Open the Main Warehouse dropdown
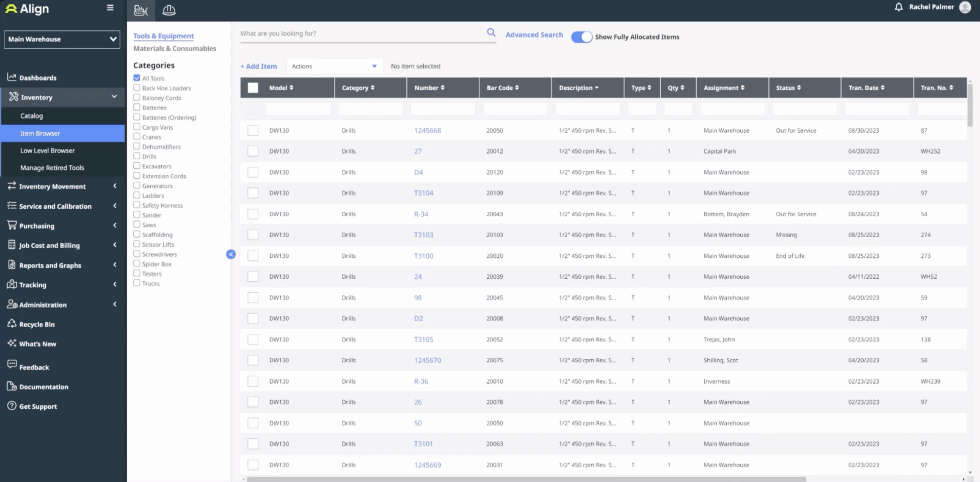 (61, 39)
